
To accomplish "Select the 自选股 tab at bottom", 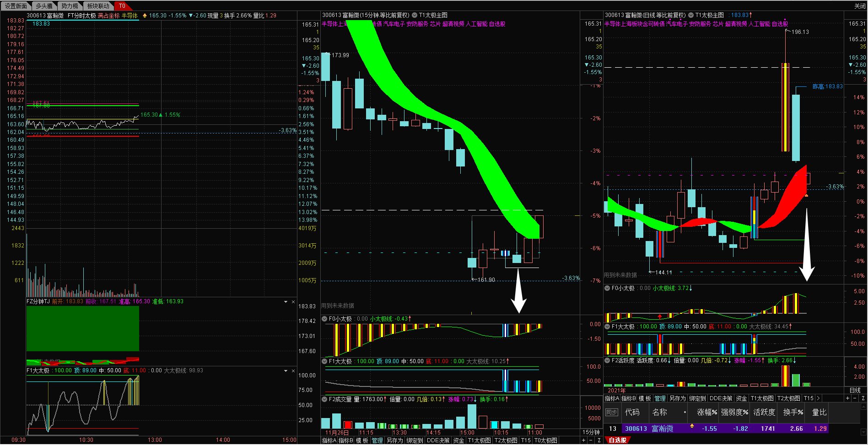I will (618, 440).
